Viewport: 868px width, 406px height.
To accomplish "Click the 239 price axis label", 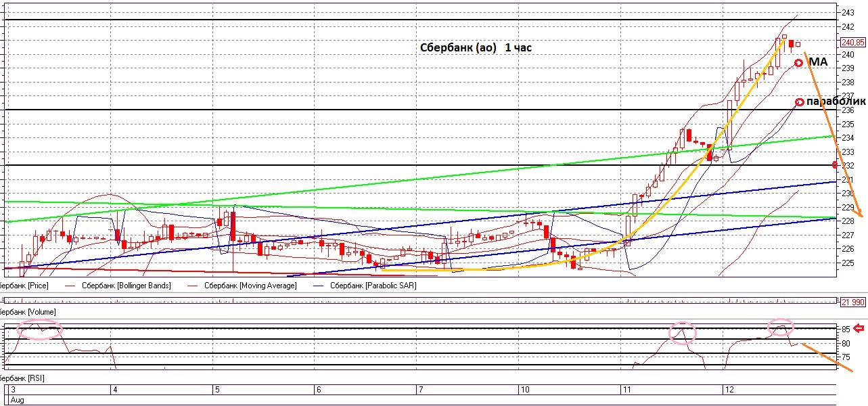I will click(x=848, y=68).
